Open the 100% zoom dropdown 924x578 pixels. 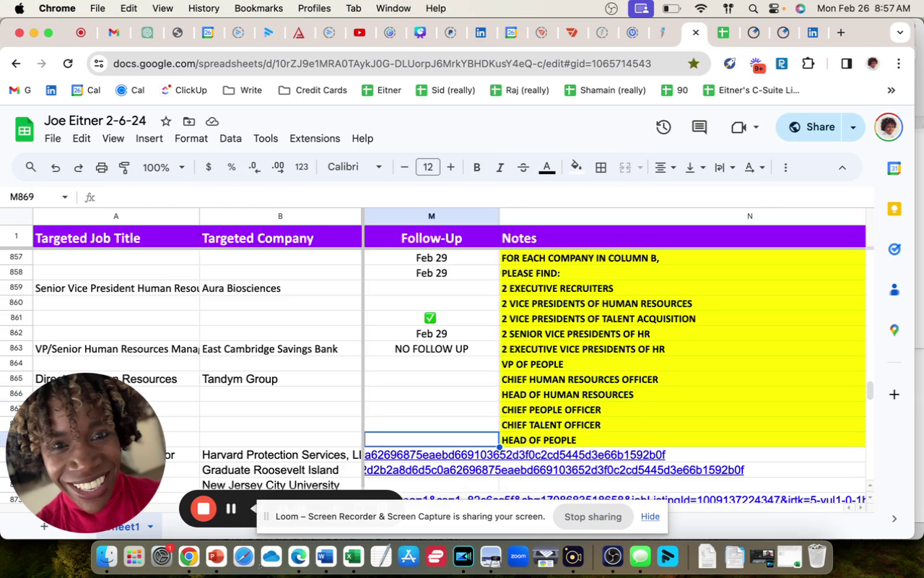164,168
